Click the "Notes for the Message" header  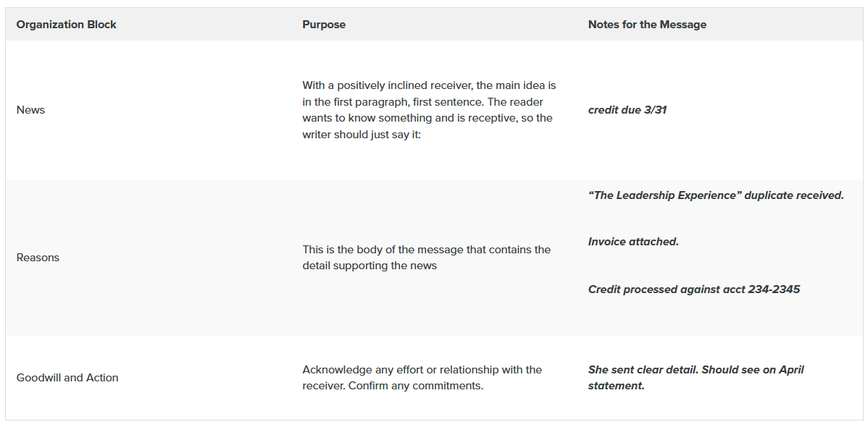point(647,25)
